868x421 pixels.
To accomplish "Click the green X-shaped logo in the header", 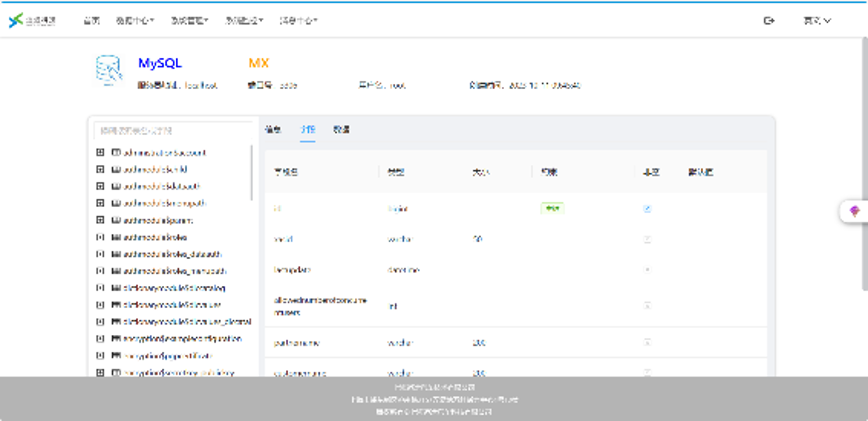I will [x=16, y=20].
